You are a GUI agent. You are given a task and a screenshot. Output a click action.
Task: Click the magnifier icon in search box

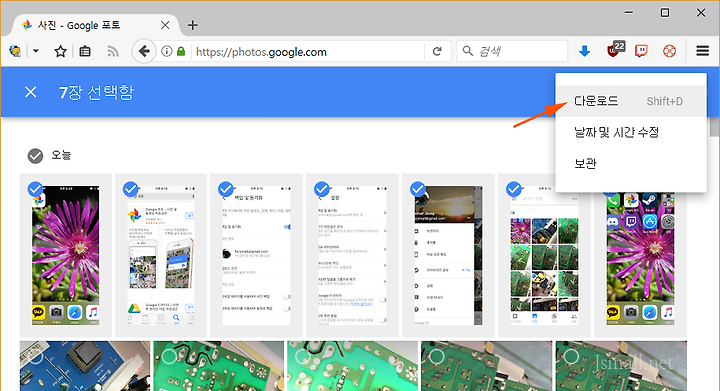point(467,50)
